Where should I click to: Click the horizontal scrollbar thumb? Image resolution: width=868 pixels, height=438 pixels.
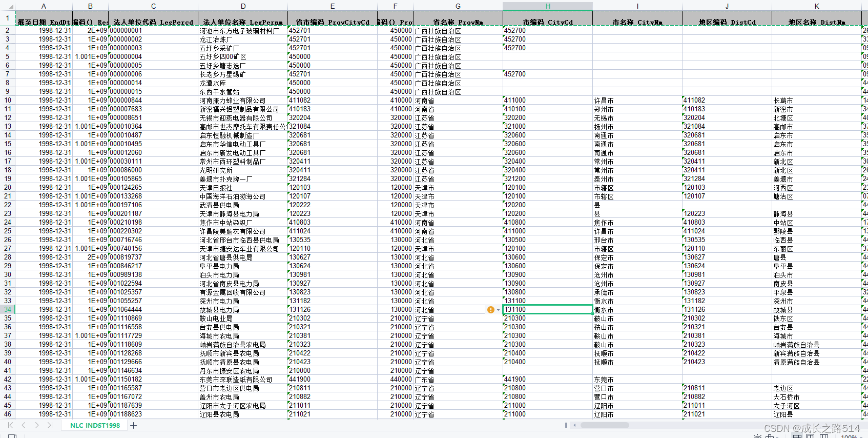click(x=605, y=425)
